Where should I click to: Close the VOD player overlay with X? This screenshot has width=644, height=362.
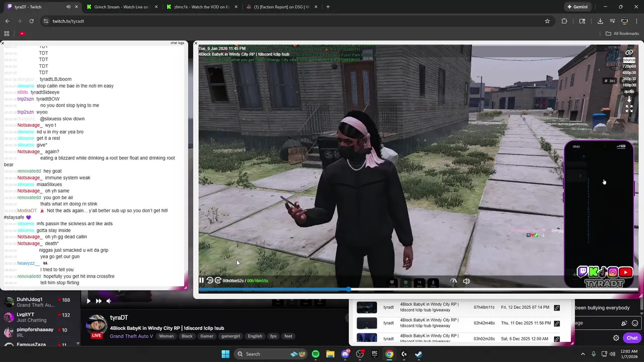[x=196, y=43]
